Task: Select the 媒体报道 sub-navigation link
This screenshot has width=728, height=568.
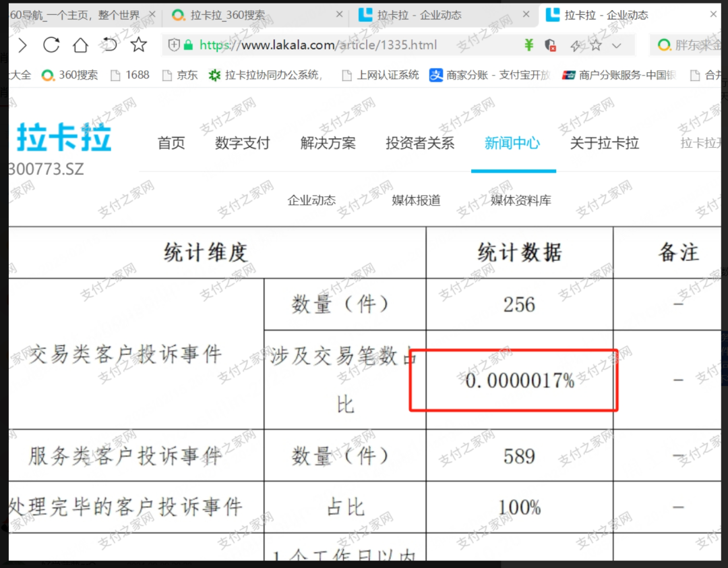Action: tap(416, 200)
